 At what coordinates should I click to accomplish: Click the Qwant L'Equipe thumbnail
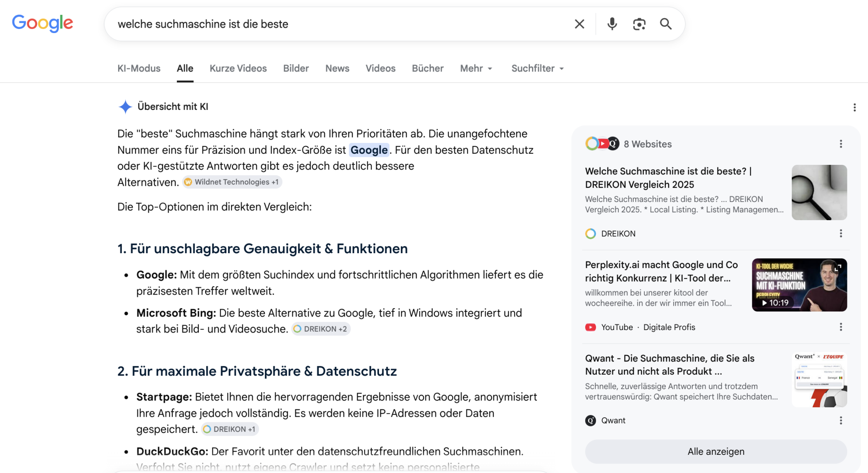[819, 379]
